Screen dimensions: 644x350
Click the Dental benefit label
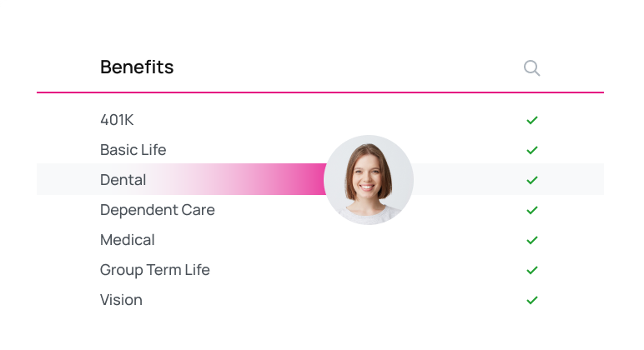[123, 180]
